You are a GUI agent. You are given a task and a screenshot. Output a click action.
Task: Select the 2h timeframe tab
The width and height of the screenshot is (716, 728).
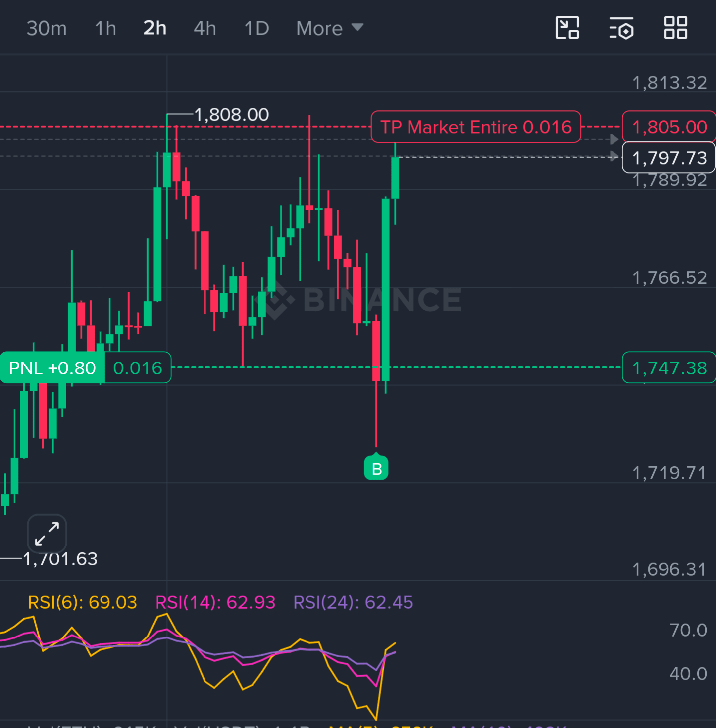pyautogui.click(x=155, y=28)
